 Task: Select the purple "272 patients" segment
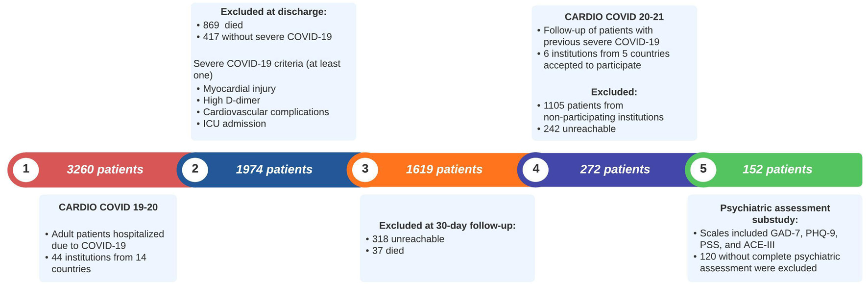(615, 170)
